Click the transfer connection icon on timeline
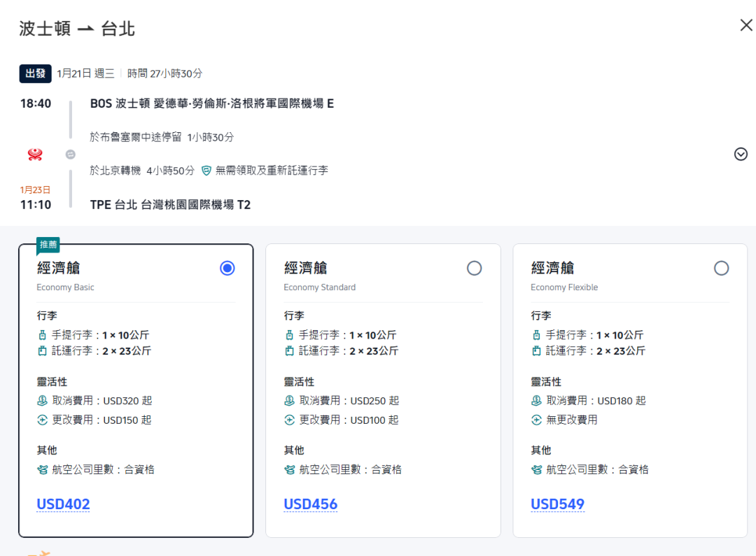Image resolution: width=756 pixels, height=556 pixels. tap(70, 155)
